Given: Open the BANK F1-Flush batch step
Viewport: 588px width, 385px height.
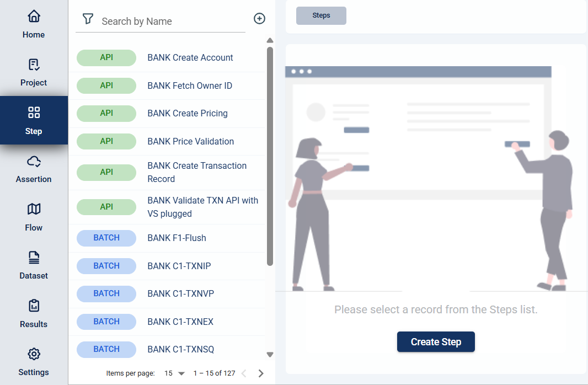Looking at the screenshot, I should coord(177,238).
